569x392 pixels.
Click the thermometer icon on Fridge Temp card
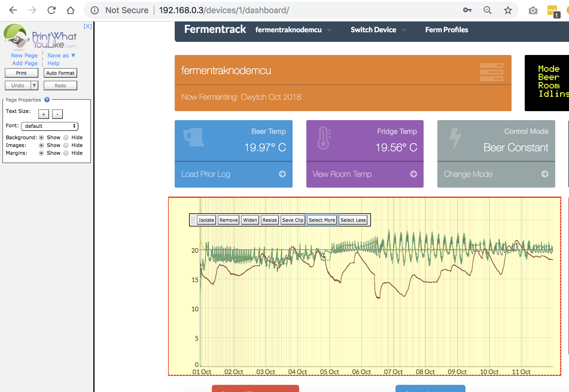[x=324, y=138]
